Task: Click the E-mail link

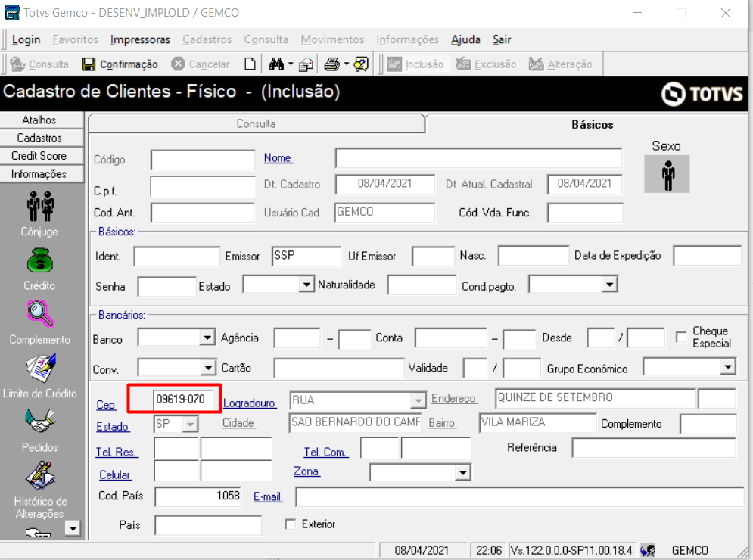Action: point(267,497)
